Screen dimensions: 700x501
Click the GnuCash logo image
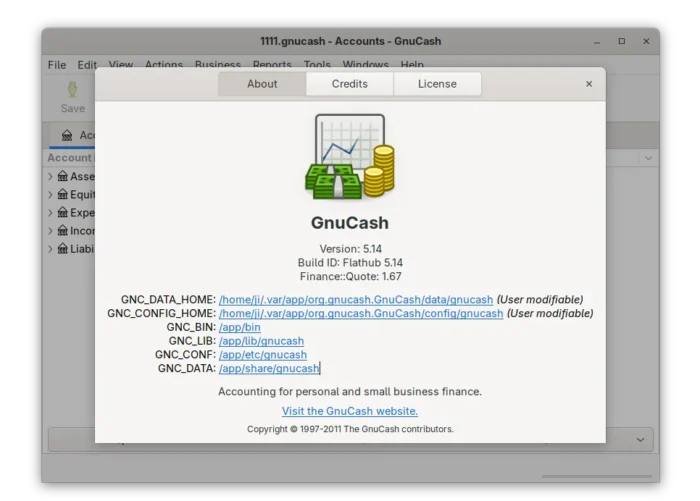pos(349,156)
